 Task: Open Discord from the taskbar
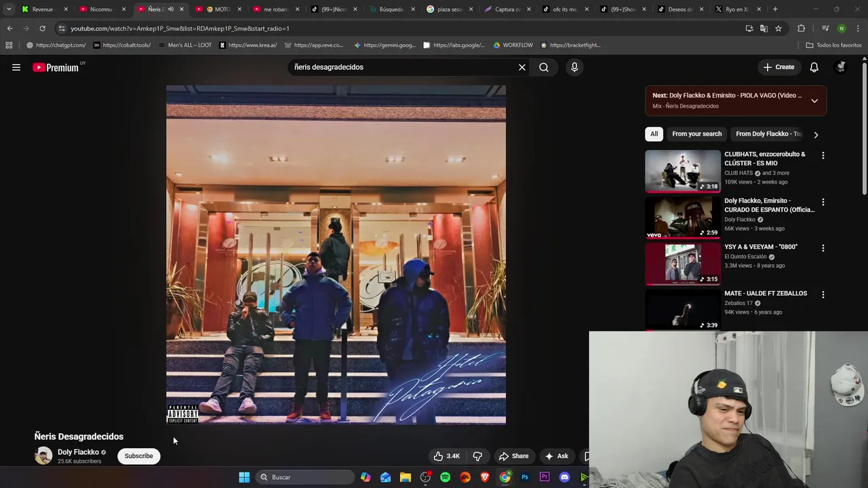pyautogui.click(x=564, y=477)
